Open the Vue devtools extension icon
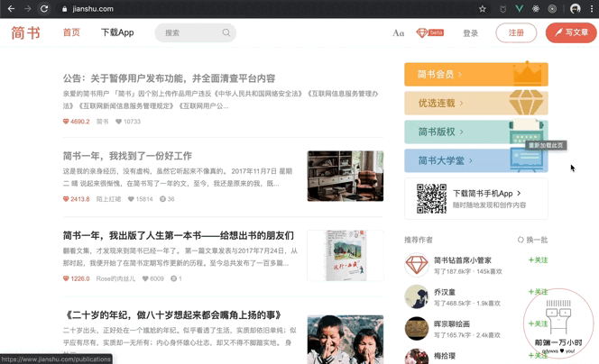 coord(519,9)
